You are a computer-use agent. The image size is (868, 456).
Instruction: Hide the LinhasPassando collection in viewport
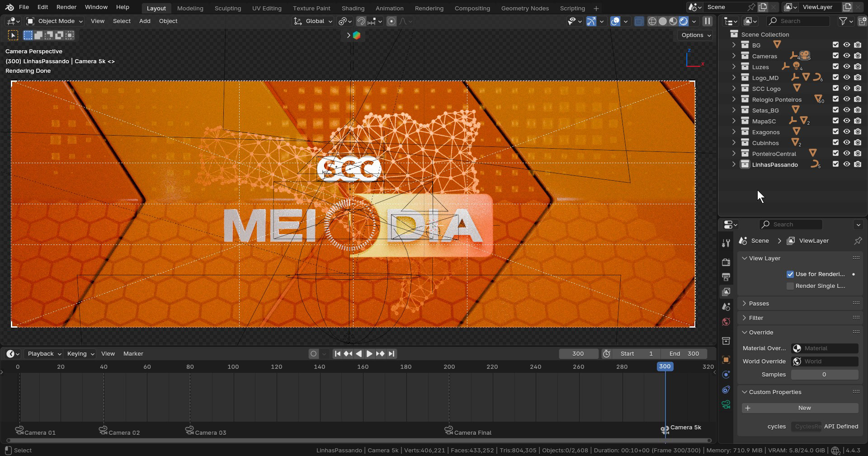tap(847, 165)
